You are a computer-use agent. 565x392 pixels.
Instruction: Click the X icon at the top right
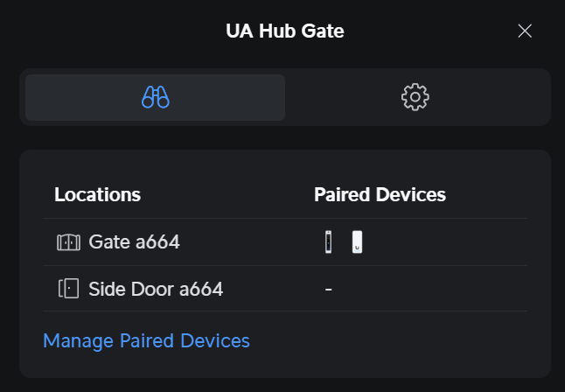(525, 31)
